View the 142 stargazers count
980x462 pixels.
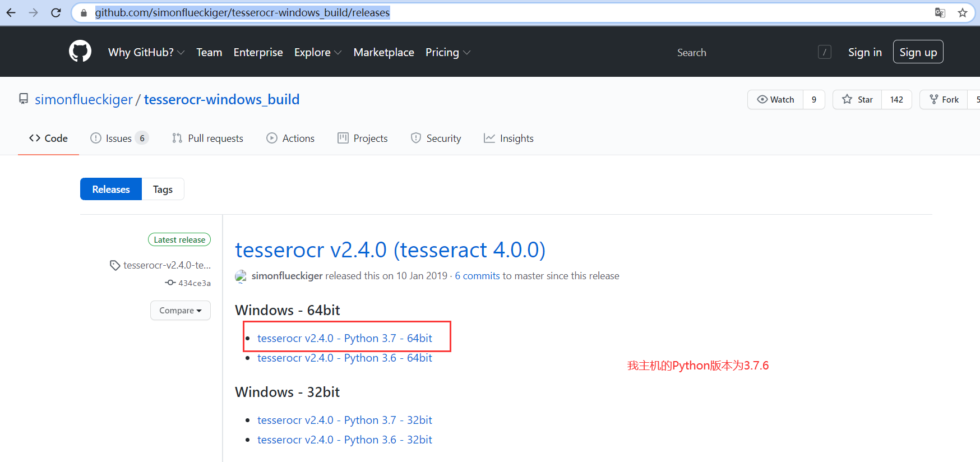click(896, 100)
